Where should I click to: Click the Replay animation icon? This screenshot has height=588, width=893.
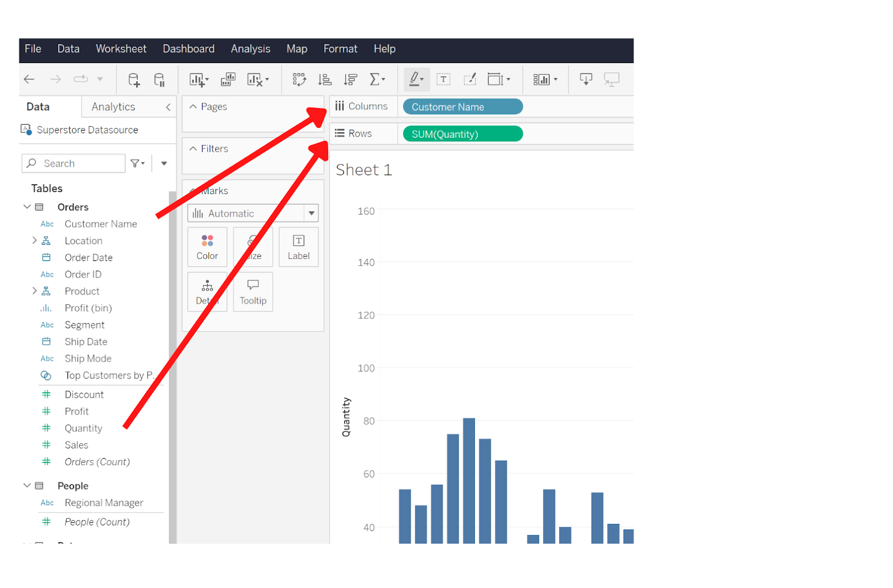pos(81,79)
